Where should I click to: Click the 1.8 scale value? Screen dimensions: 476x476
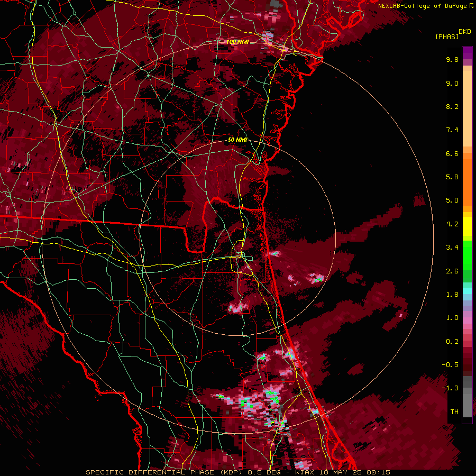(452, 295)
